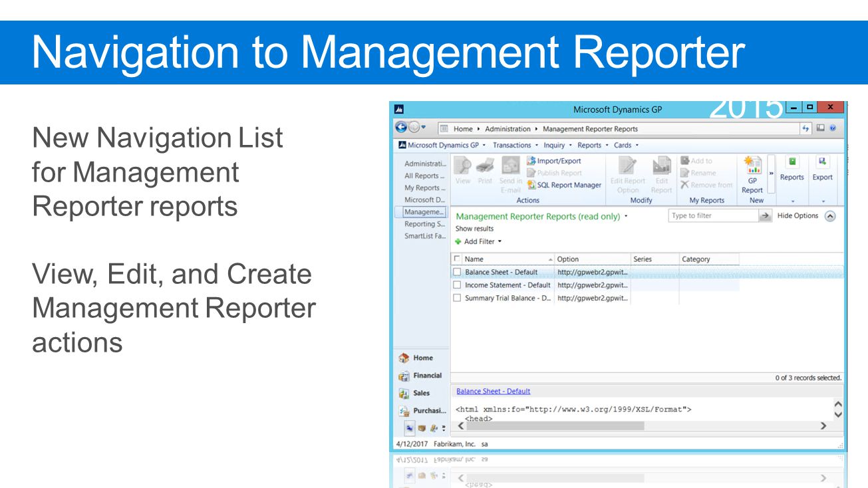
Task: Sort by the Series column header
Action: pyautogui.click(x=654, y=259)
